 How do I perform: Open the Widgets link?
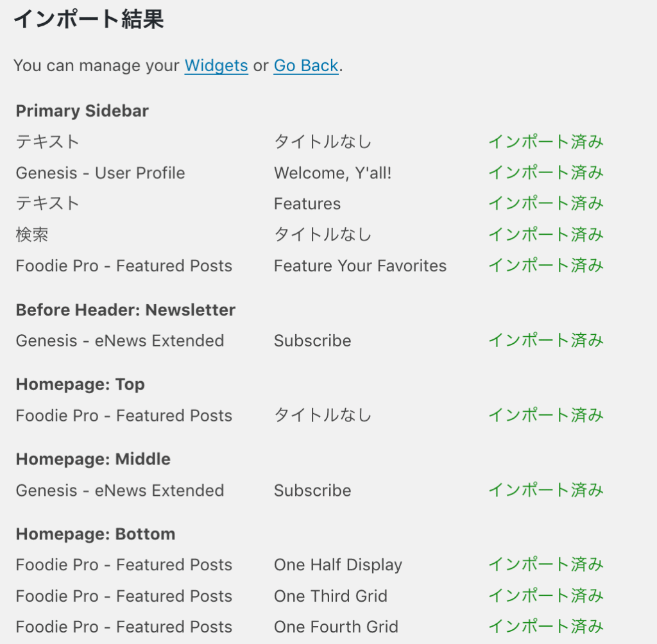pos(216,66)
